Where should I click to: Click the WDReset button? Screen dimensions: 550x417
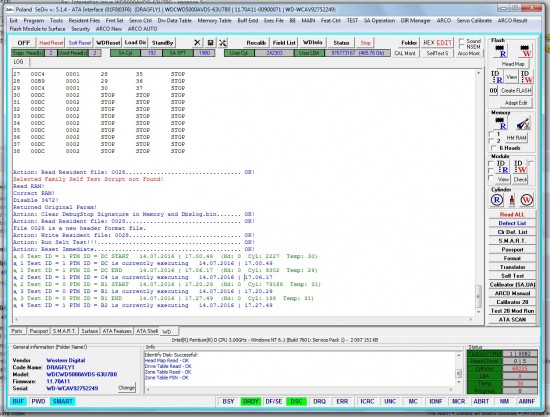[108, 43]
